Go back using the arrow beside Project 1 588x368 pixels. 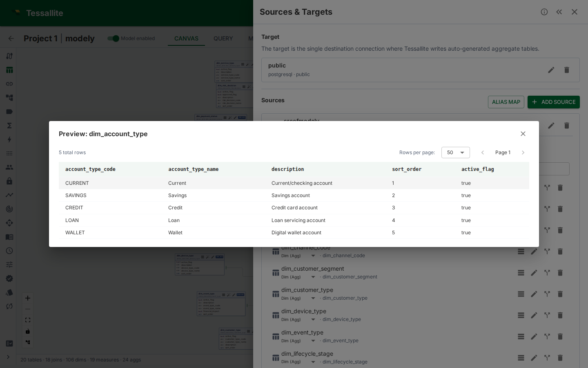click(x=11, y=38)
